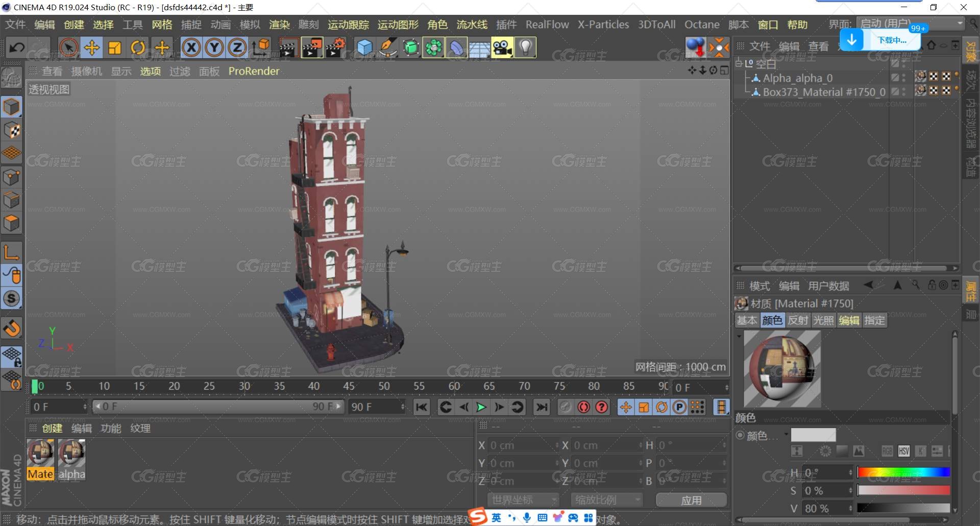The image size is (980, 526).
Task: Click the Undo arrow icon
Action: coord(17,47)
